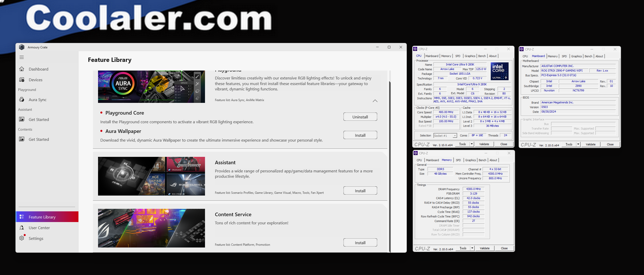Click Close button in the Mainboard CPU-Z window
The width and height of the screenshot is (644, 275).
(610, 144)
